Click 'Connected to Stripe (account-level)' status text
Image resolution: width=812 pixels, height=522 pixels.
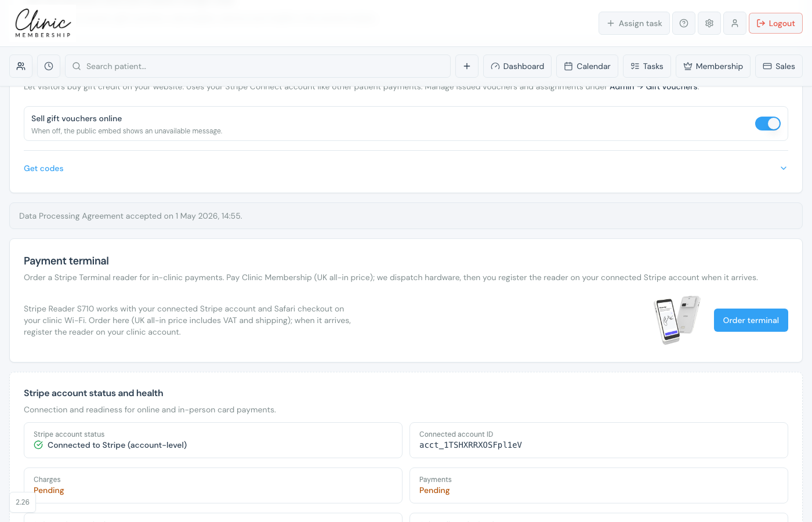(117, 445)
